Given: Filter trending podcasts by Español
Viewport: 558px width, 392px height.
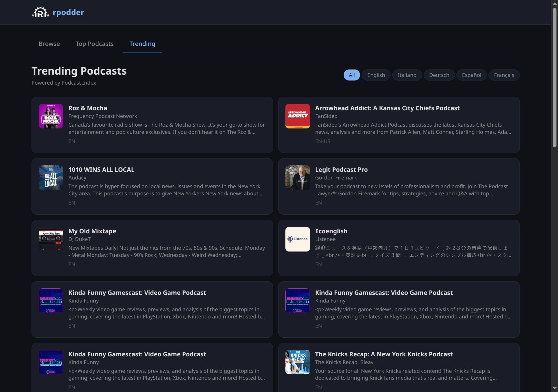Looking at the screenshot, I should point(471,75).
